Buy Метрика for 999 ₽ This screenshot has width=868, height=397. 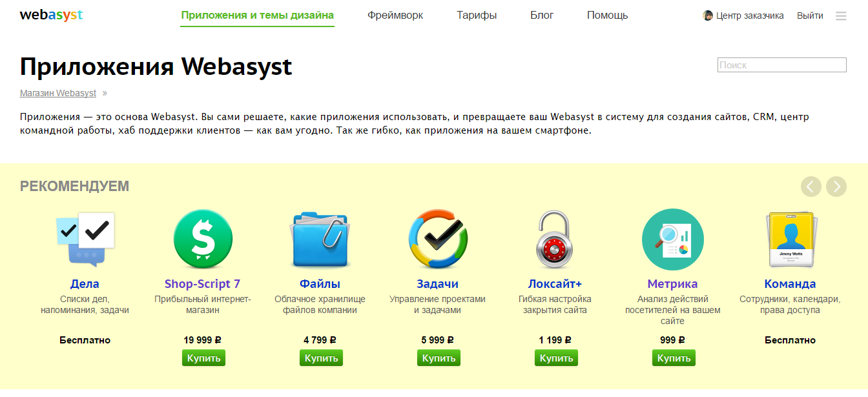tap(674, 358)
